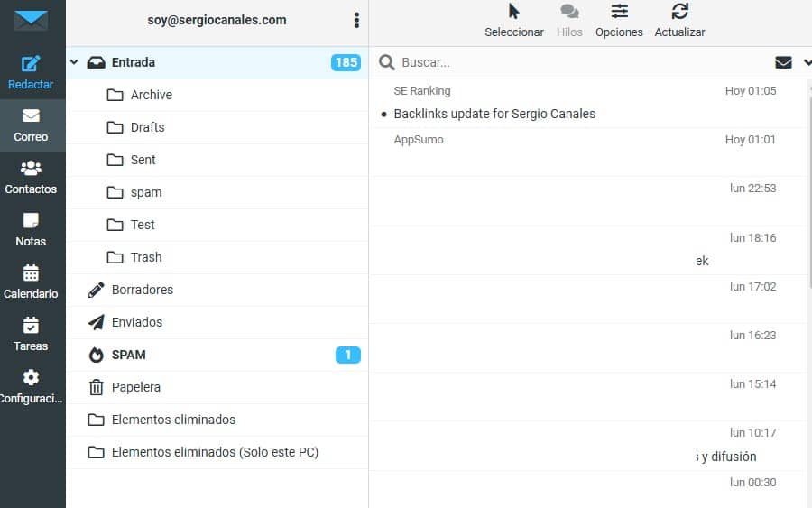Open the Enviados folder

click(x=217, y=322)
